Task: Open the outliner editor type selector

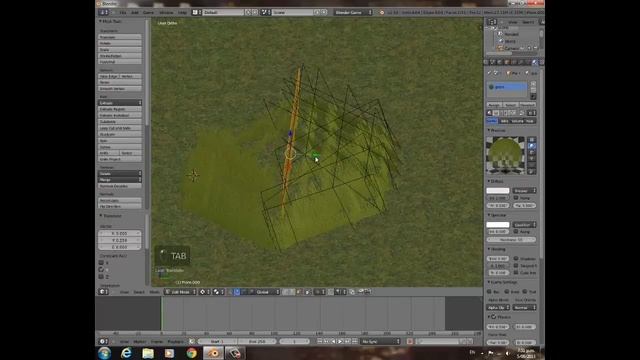Action: click(493, 22)
